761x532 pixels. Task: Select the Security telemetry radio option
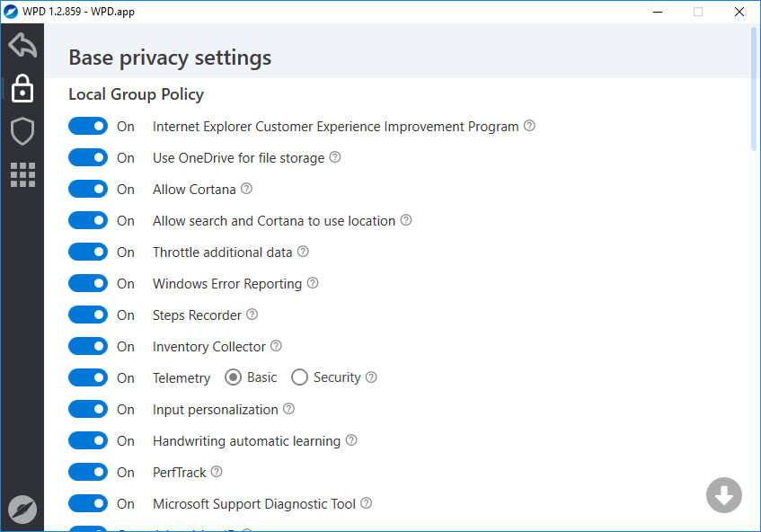[x=299, y=377]
